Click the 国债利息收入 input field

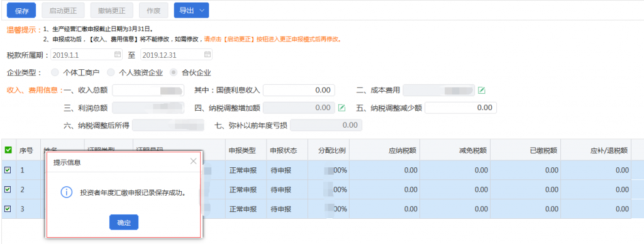(299, 90)
